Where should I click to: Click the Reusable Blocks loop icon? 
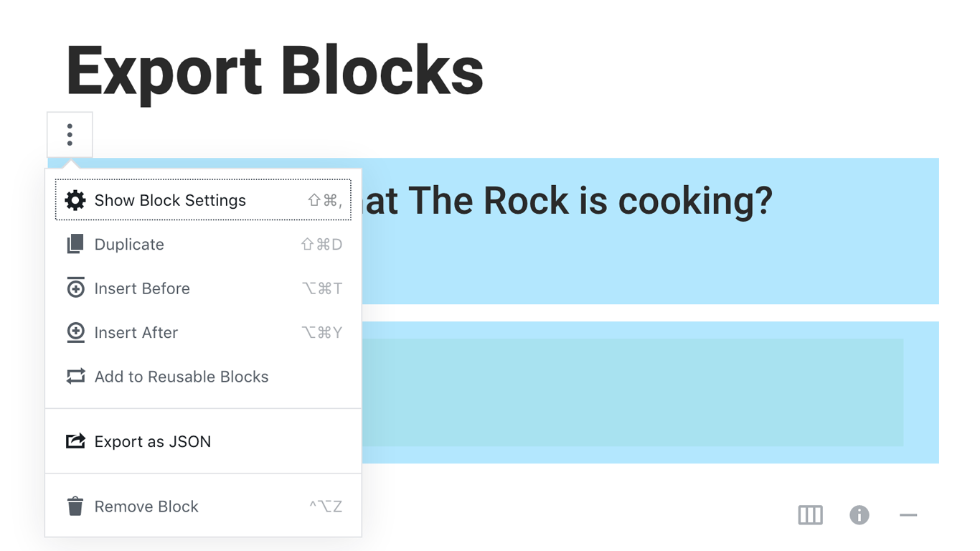[75, 377]
